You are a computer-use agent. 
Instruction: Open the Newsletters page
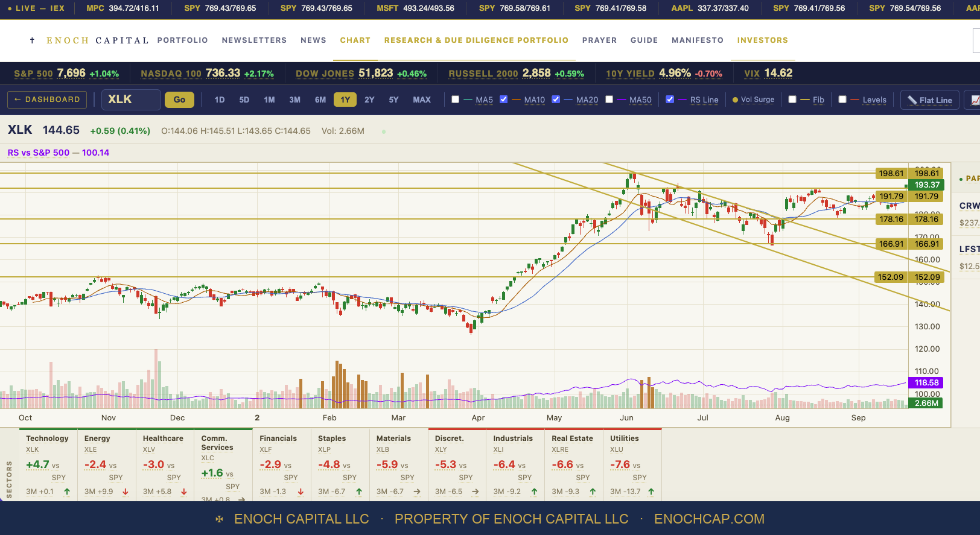[255, 40]
